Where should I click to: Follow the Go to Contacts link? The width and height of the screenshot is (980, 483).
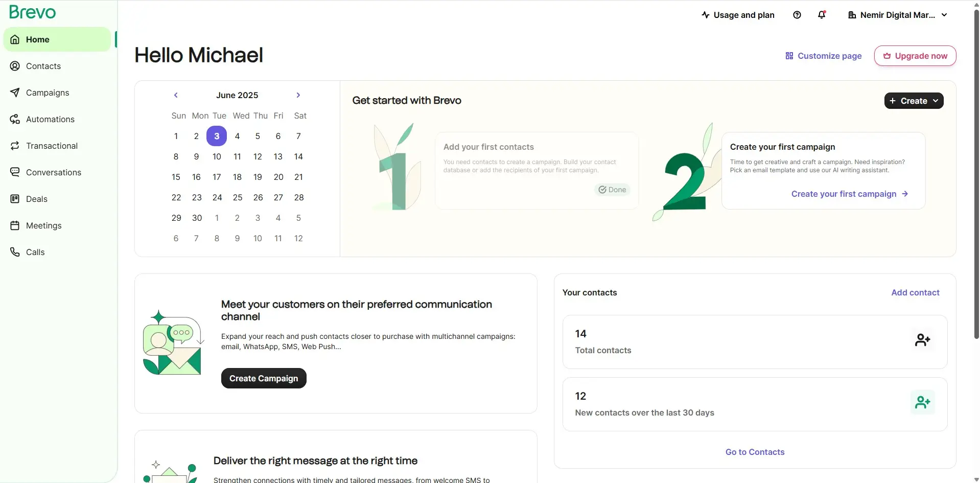(x=755, y=452)
